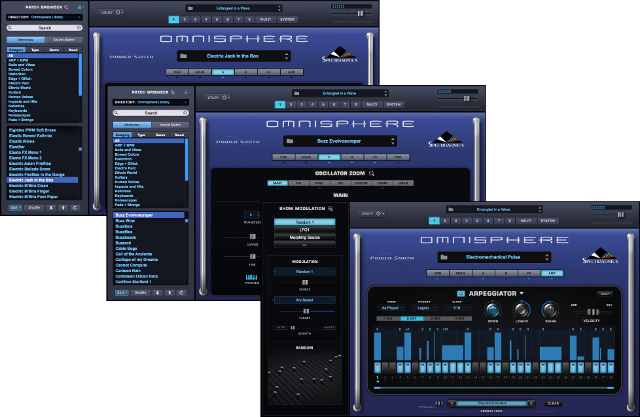Click the folder icon next to Electric Jack in the Box

(x=184, y=56)
